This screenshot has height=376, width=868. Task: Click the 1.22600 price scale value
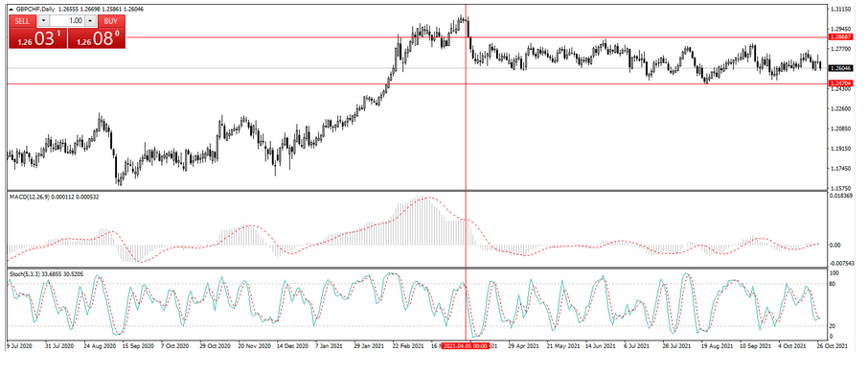841,108
